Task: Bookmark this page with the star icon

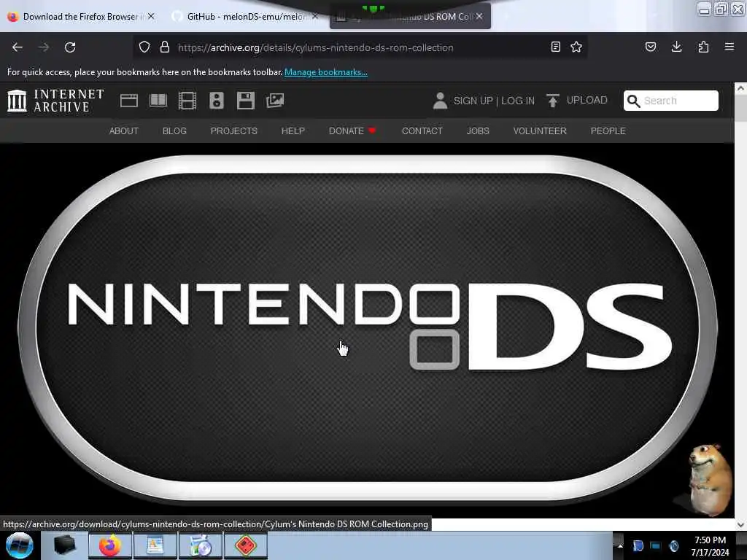Action: coord(576,47)
